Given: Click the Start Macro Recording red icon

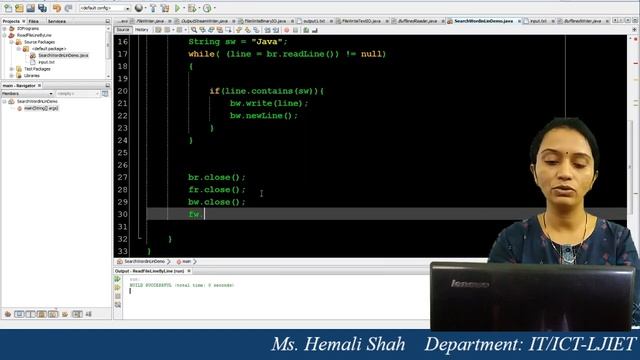Looking at the screenshot, I should [x=287, y=30].
